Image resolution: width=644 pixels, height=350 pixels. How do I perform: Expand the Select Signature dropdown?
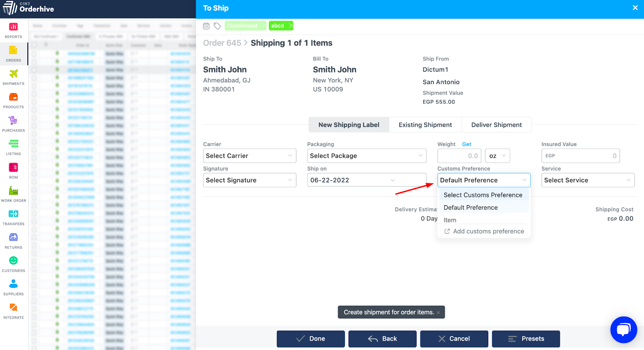tap(250, 180)
